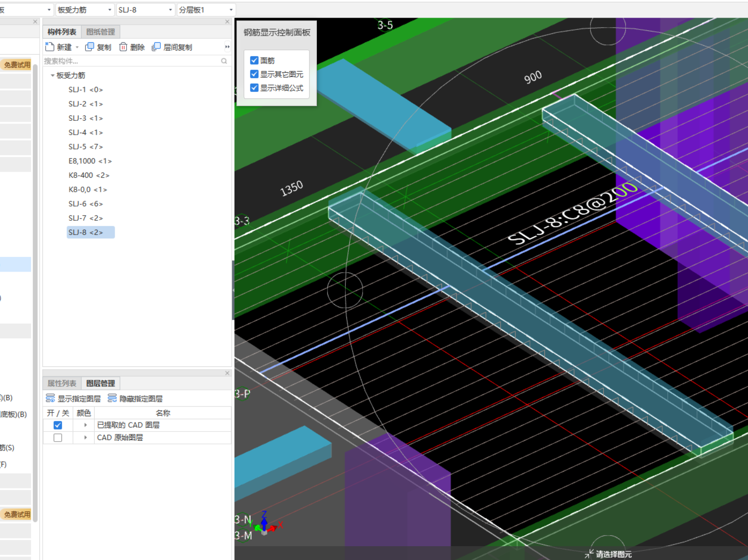Click the 显示指定图层 layer icon
748x560 pixels.
point(50,398)
